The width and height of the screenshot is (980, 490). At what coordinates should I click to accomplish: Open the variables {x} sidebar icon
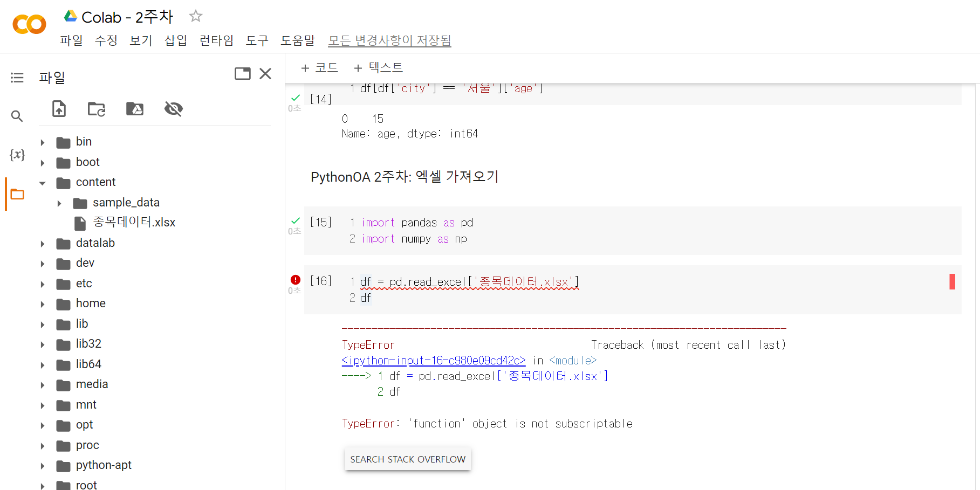[x=17, y=155]
